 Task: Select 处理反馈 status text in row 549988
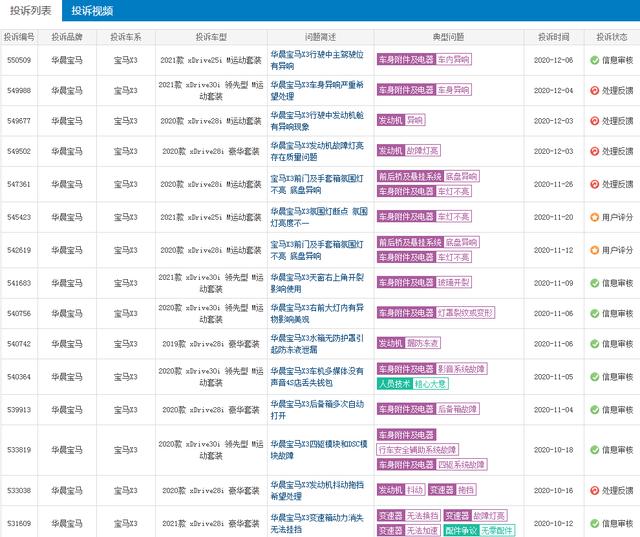pos(618,90)
